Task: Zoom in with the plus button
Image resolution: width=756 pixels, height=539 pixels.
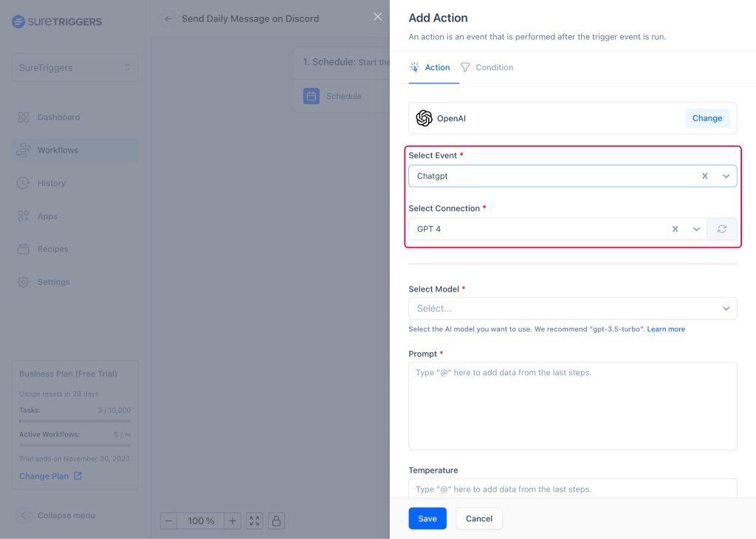Action: [x=233, y=521]
